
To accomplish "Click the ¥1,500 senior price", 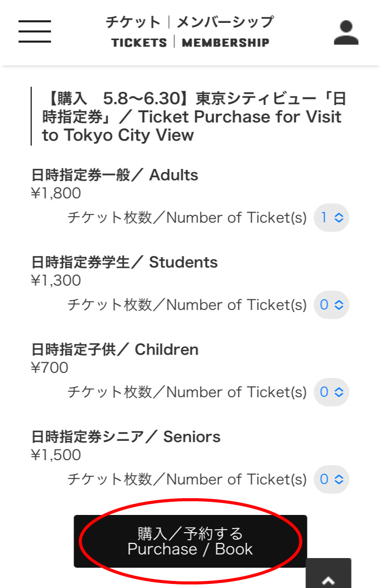I will click(x=56, y=455).
